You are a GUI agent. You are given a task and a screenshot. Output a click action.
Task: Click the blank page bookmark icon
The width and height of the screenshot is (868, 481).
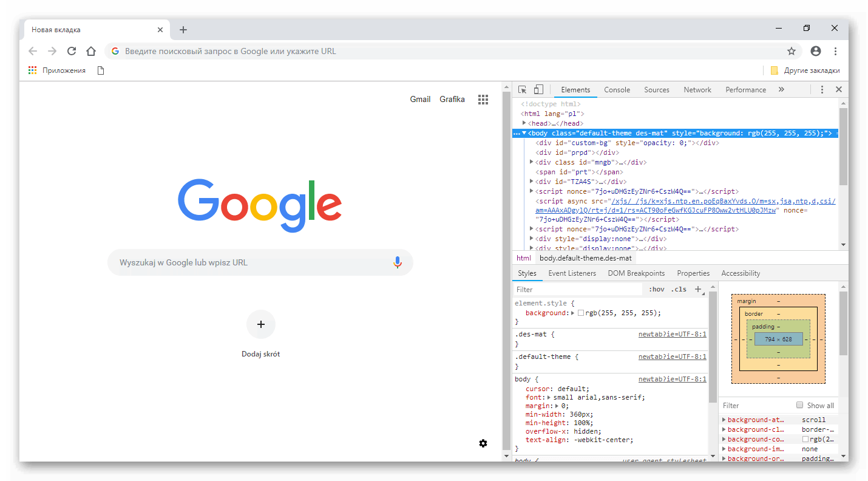pos(101,70)
